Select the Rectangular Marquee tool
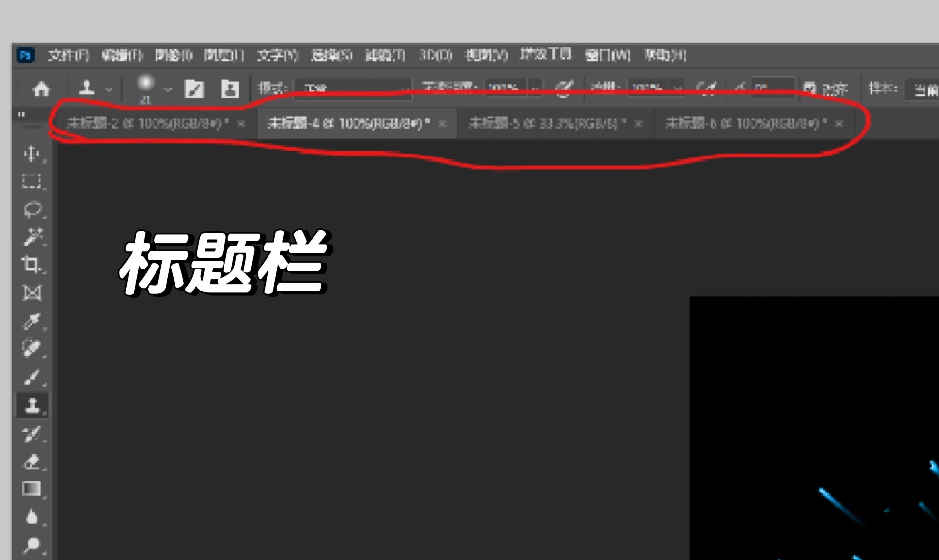 point(32,181)
